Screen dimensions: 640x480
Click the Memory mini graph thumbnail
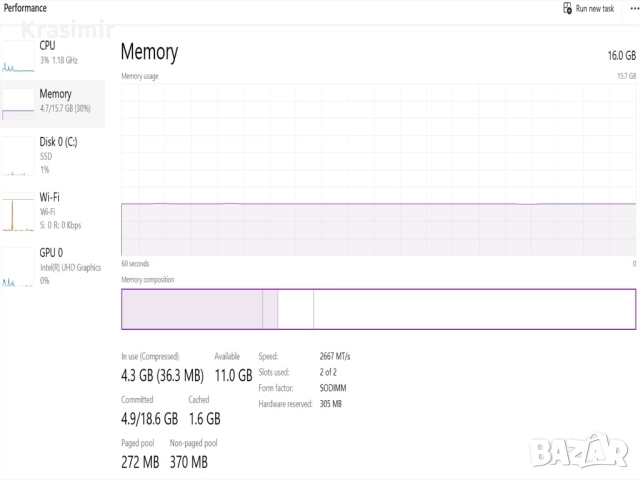pos(18,103)
